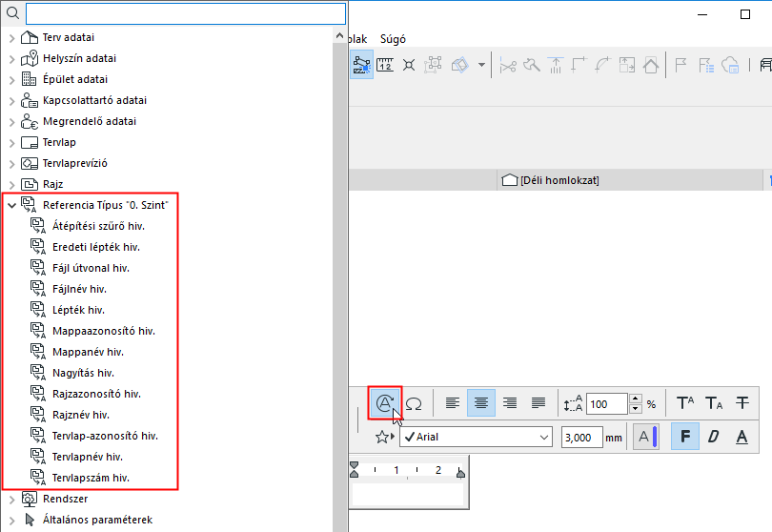
Task: Open the Insert Symbol (omega) button
Action: (x=414, y=404)
